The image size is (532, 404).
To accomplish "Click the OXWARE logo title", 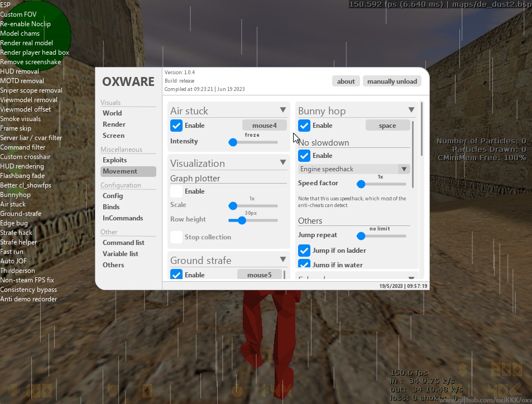I will 128,82.
